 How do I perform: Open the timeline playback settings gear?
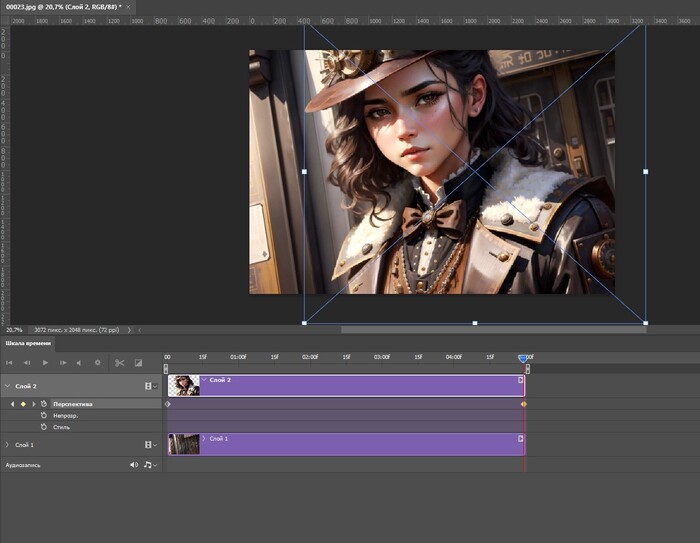[x=97, y=362]
